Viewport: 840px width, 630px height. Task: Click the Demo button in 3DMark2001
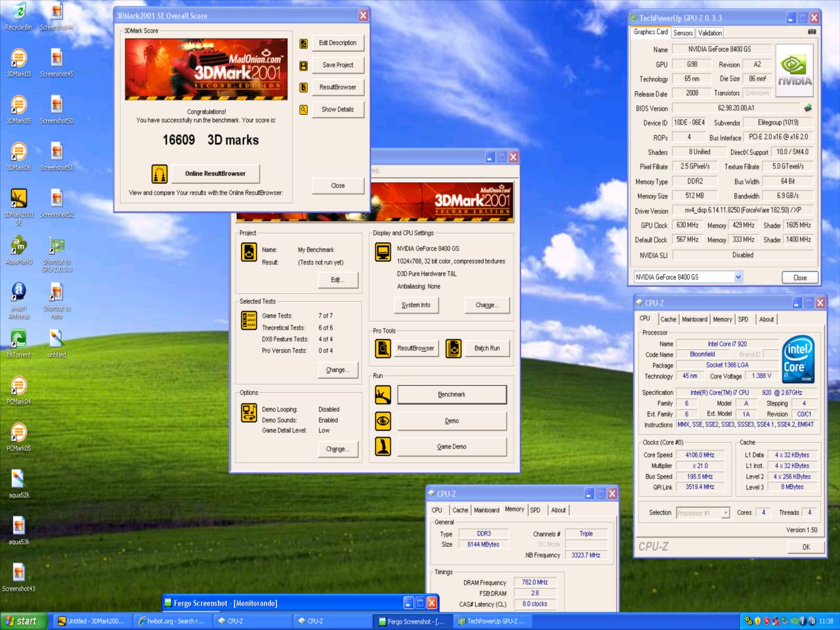(451, 421)
